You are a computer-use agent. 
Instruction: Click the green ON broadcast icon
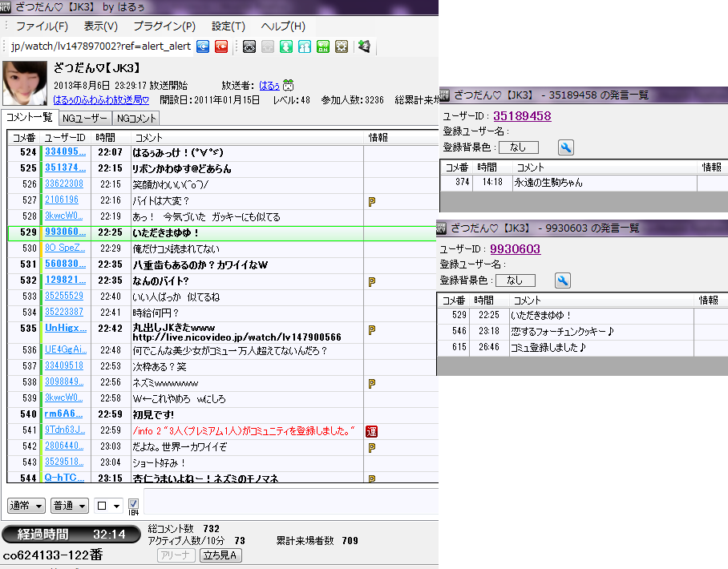click(x=323, y=46)
